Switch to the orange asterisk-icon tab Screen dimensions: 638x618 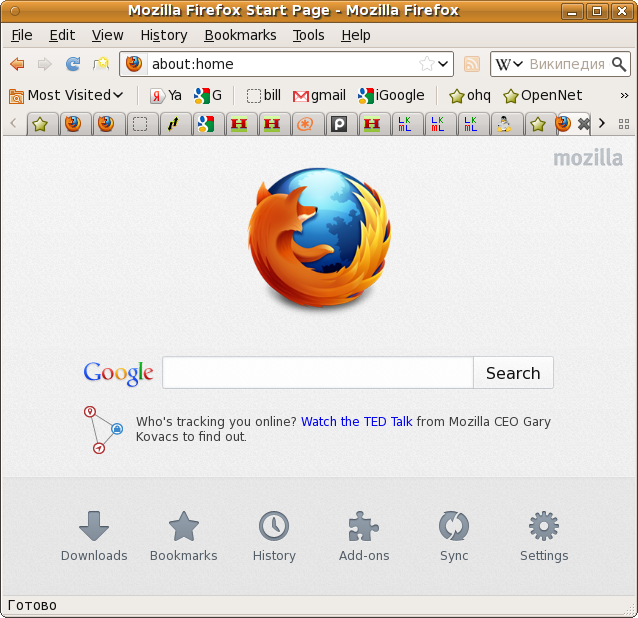306,124
